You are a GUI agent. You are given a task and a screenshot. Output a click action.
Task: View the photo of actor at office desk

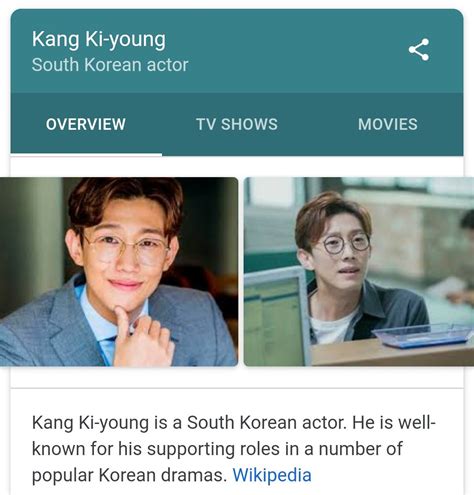pos(359,272)
